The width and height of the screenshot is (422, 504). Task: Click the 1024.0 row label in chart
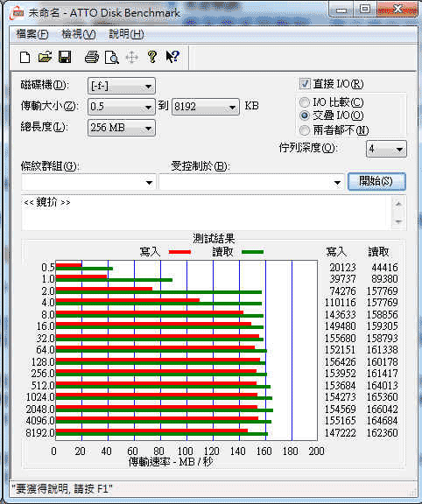click(40, 397)
